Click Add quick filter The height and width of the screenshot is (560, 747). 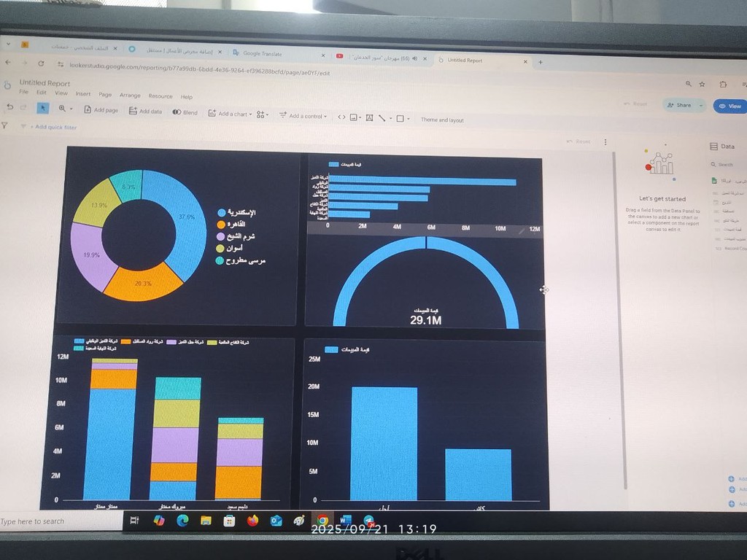pos(53,127)
